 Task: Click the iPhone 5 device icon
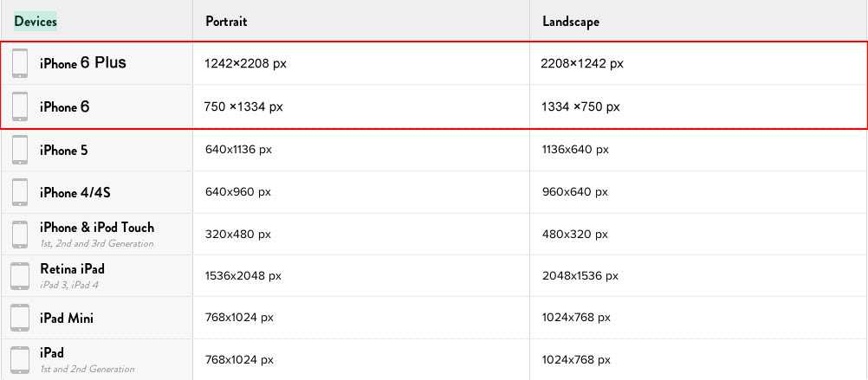pyautogui.click(x=20, y=150)
